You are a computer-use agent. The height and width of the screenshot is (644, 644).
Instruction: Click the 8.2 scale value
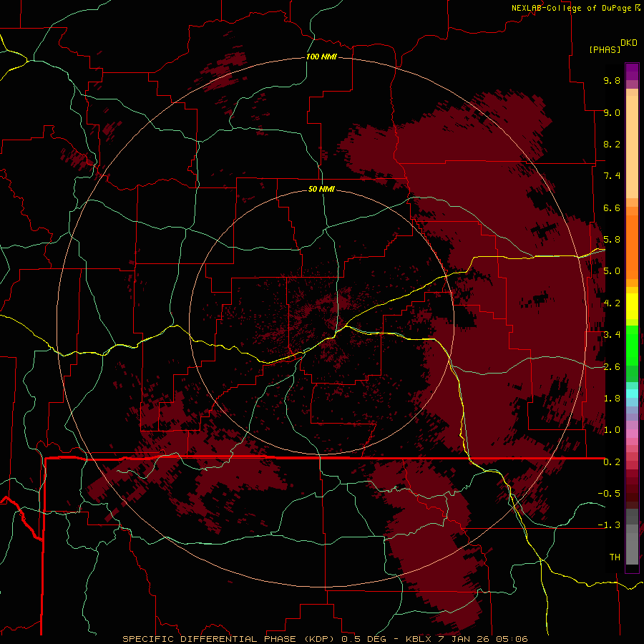point(612,144)
